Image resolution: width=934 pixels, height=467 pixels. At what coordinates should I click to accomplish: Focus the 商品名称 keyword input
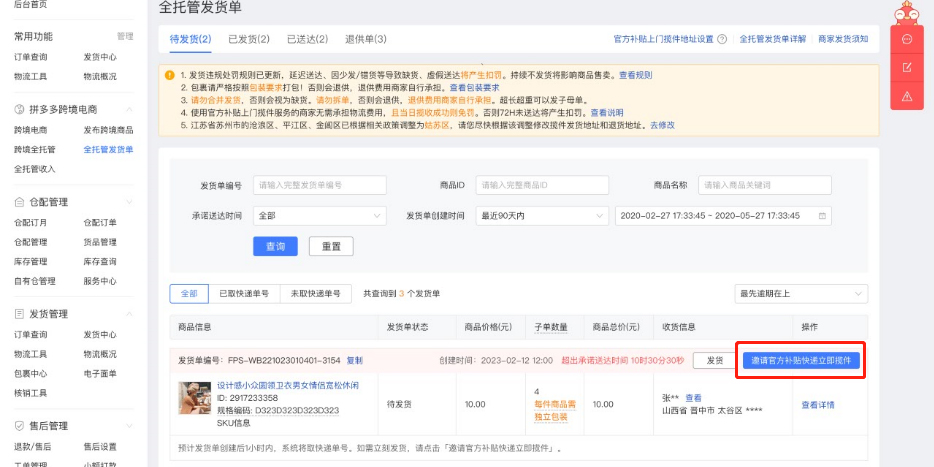765,185
